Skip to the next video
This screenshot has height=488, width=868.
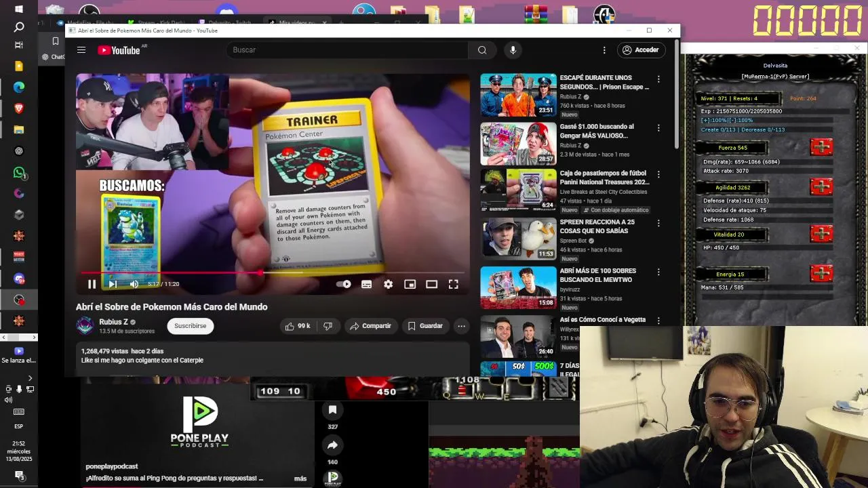coord(113,284)
